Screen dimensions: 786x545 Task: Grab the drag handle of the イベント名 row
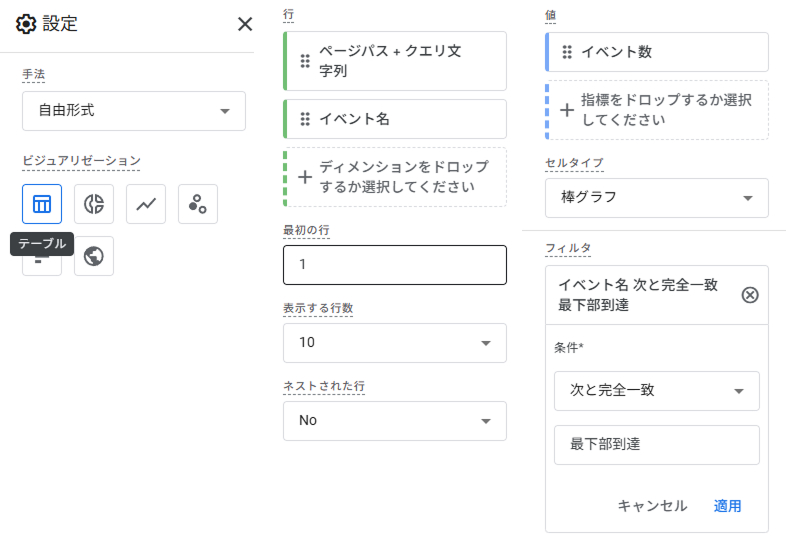305,119
